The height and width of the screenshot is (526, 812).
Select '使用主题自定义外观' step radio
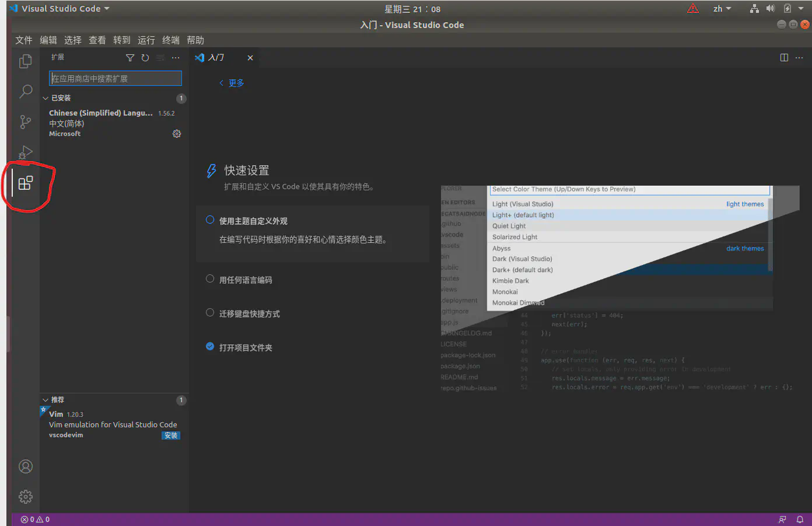pyautogui.click(x=210, y=220)
